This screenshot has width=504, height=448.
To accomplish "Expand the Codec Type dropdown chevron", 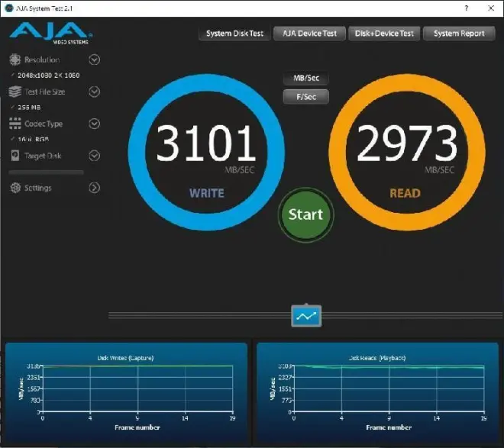I will [95, 124].
